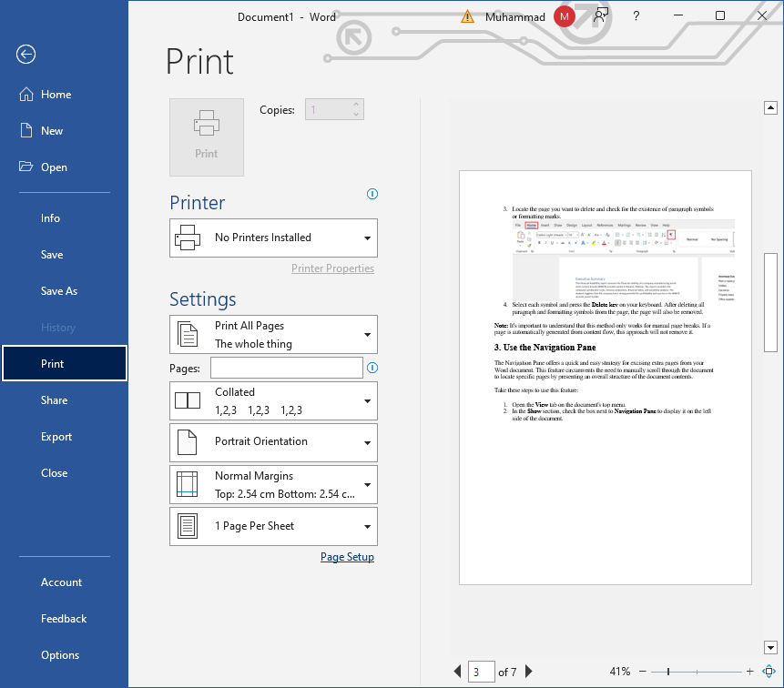Expand the Print All Pages dropdown
Viewport: 784px width, 688px height.
click(273, 334)
